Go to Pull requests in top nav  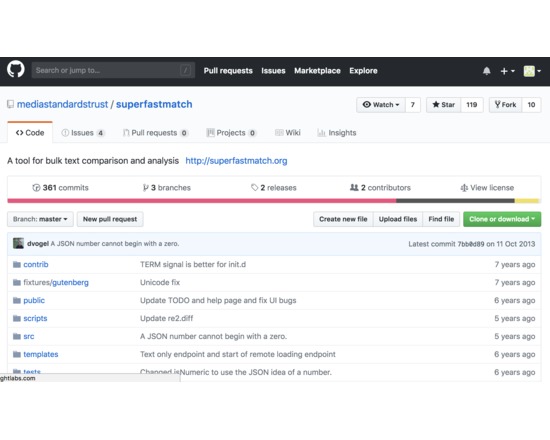pos(228,71)
